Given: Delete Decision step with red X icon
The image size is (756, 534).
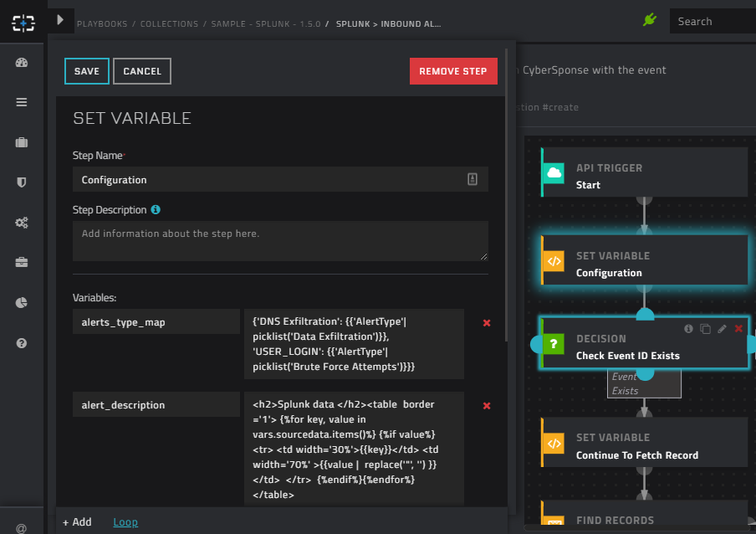Looking at the screenshot, I should pyautogui.click(x=738, y=329).
